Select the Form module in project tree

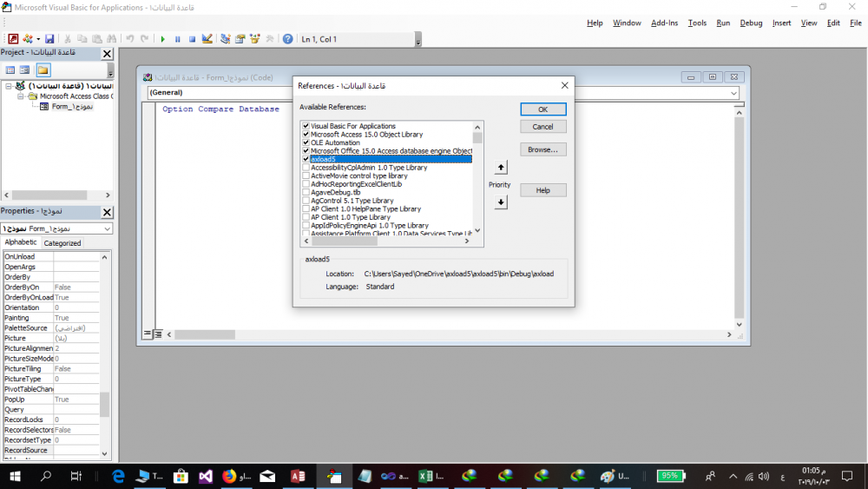72,106
